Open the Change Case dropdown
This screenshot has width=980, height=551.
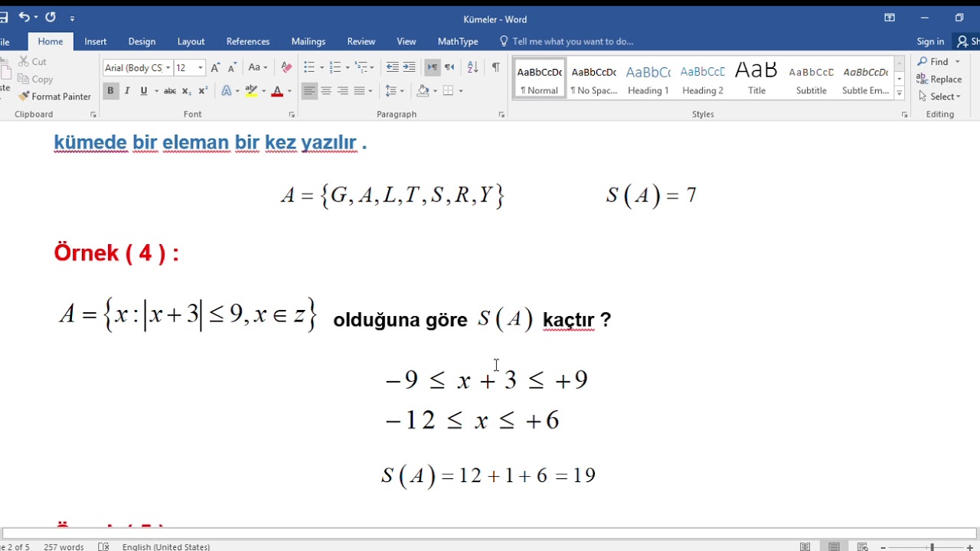coord(258,67)
